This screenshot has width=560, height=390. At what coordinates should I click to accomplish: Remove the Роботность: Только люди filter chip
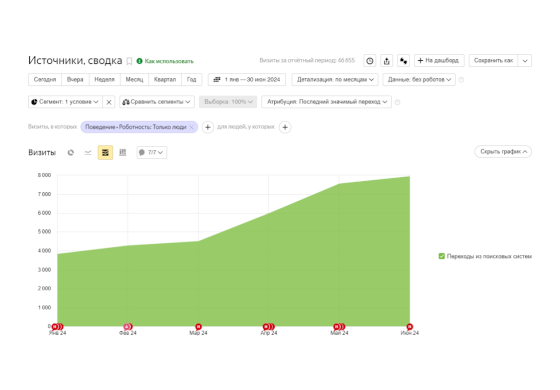tap(191, 127)
